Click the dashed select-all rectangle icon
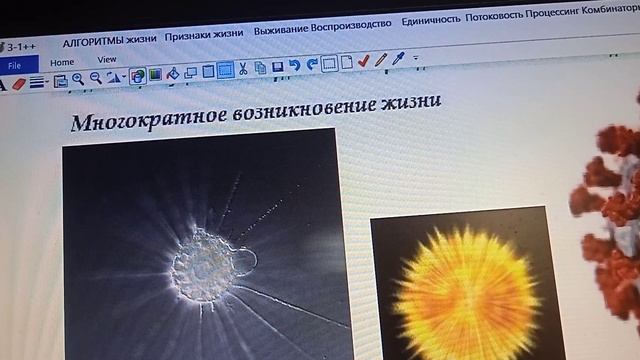640x360 pixels. click(329, 64)
